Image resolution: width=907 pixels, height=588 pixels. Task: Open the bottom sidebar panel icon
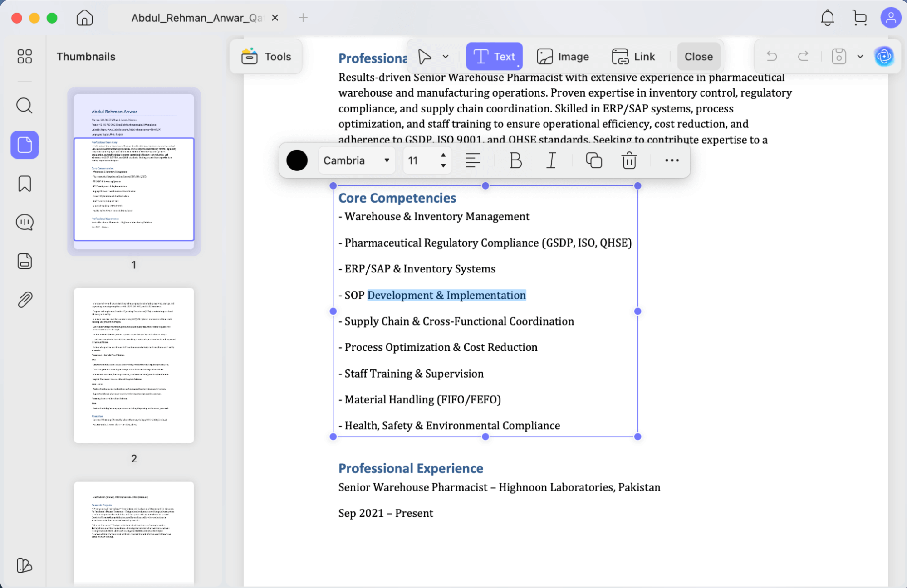pos(25,565)
